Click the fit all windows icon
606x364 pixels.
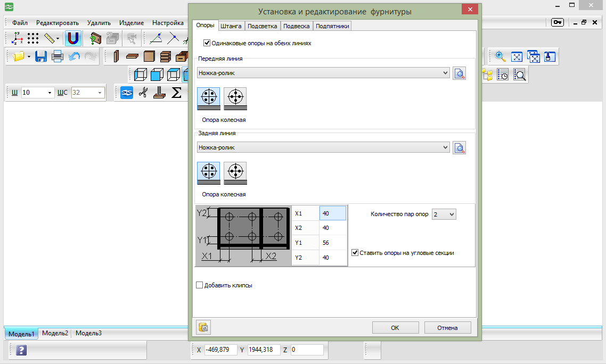click(x=534, y=56)
